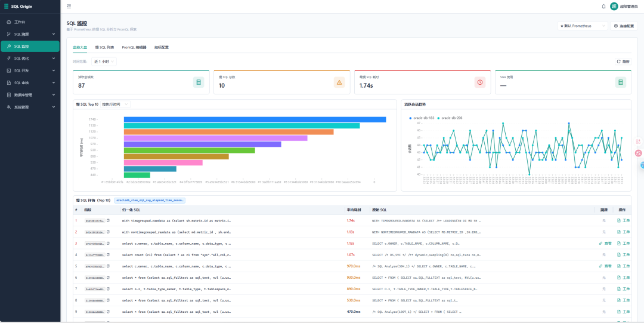Expand the SQL 开发 sidebar menu
The image size is (644, 323).
point(54,70)
